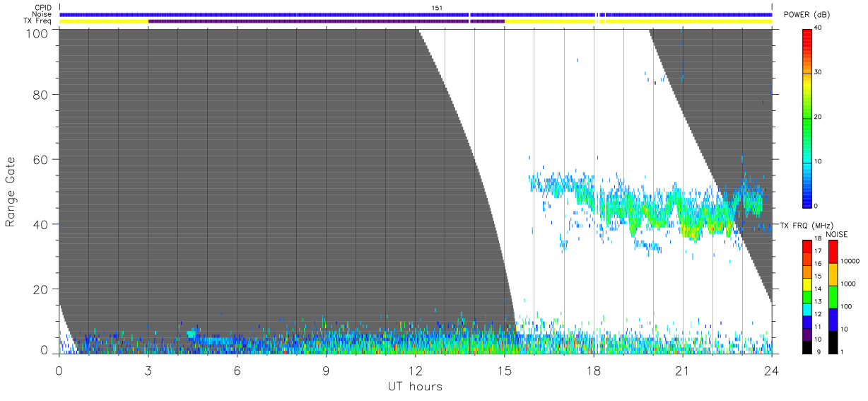868x401 pixels.
Task: Click x-axis tick label '18'
Action: 593,371
